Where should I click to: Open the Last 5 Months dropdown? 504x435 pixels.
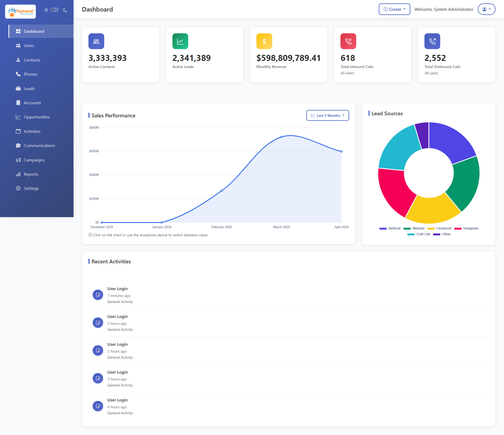[327, 115]
